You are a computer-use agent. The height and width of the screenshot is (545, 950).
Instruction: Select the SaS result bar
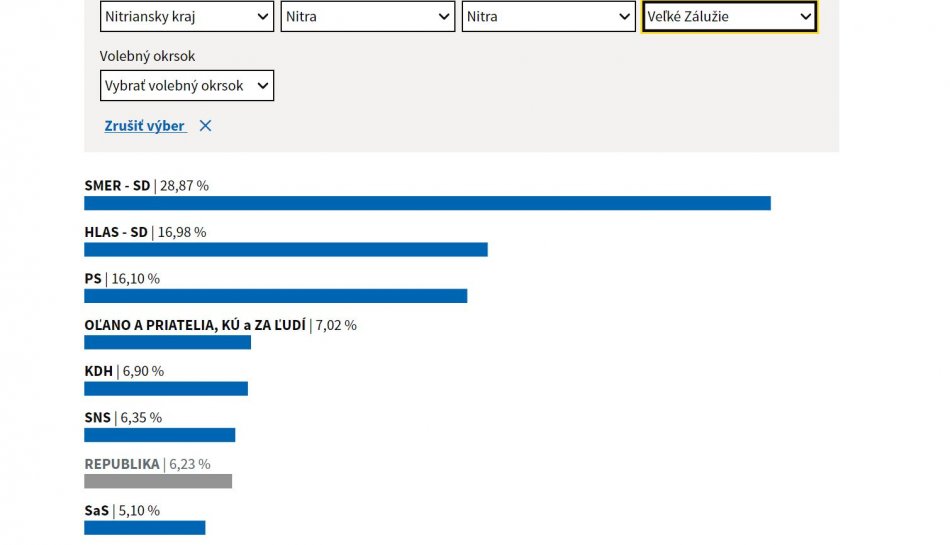[x=144, y=527]
